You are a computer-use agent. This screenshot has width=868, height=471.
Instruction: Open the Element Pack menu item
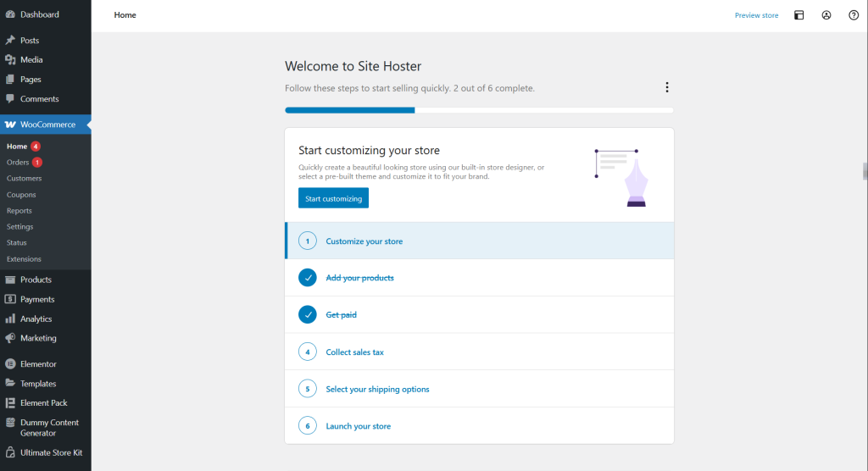46,403
